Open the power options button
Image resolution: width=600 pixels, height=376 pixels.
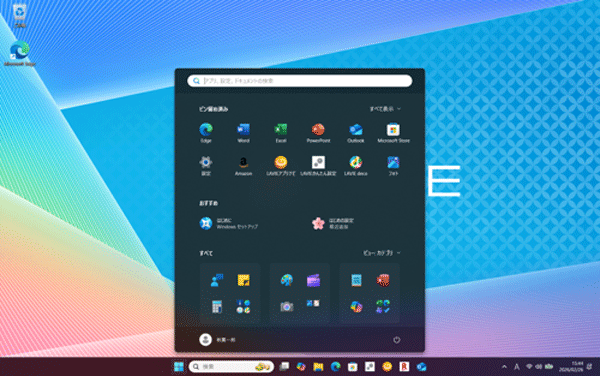[x=396, y=340]
